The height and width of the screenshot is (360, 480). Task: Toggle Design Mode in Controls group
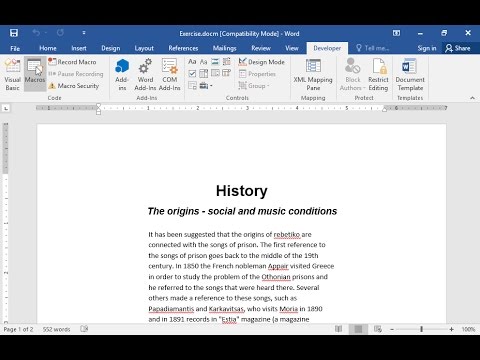[x=262, y=62]
